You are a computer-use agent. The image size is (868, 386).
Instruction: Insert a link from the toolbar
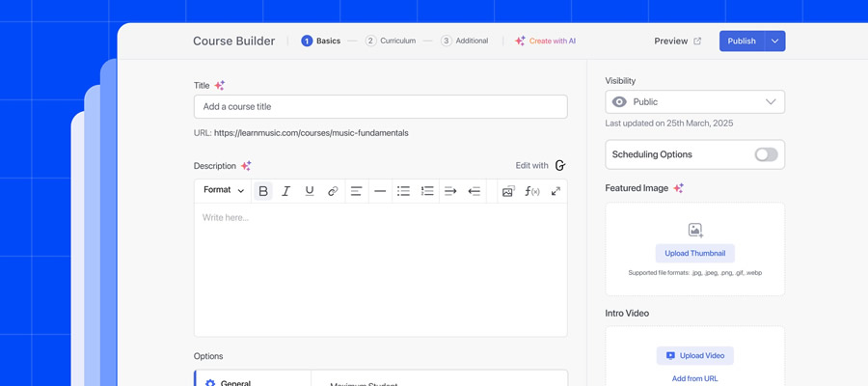(x=333, y=191)
